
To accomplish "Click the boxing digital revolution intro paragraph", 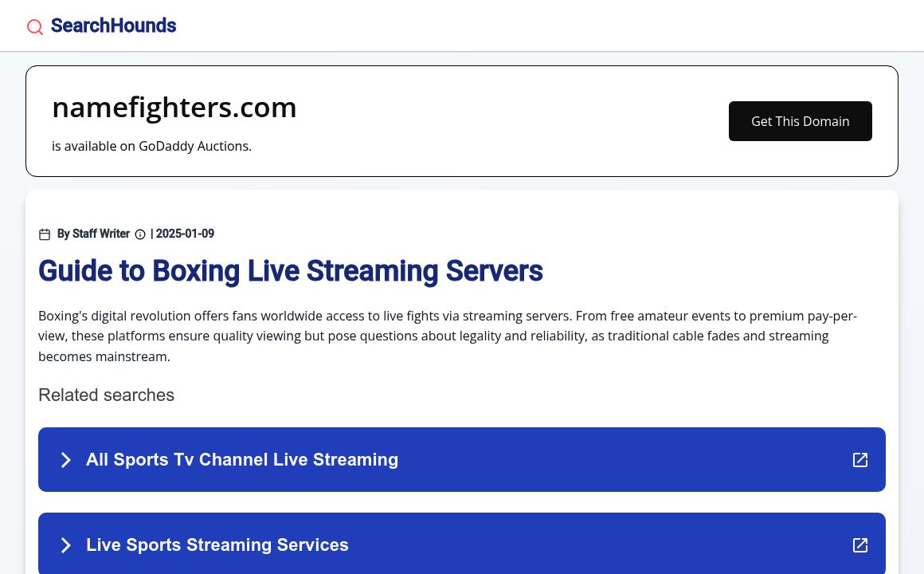I will [446, 336].
